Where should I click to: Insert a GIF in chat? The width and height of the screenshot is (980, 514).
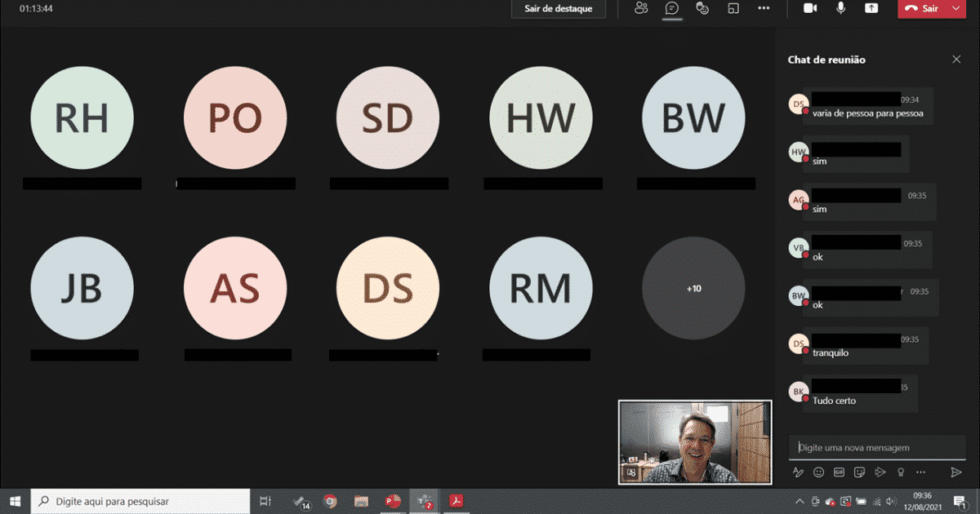coord(839,472)
